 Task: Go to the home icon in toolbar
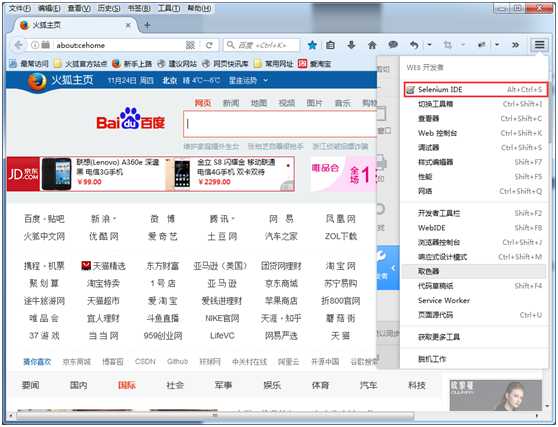click(372, 45)
